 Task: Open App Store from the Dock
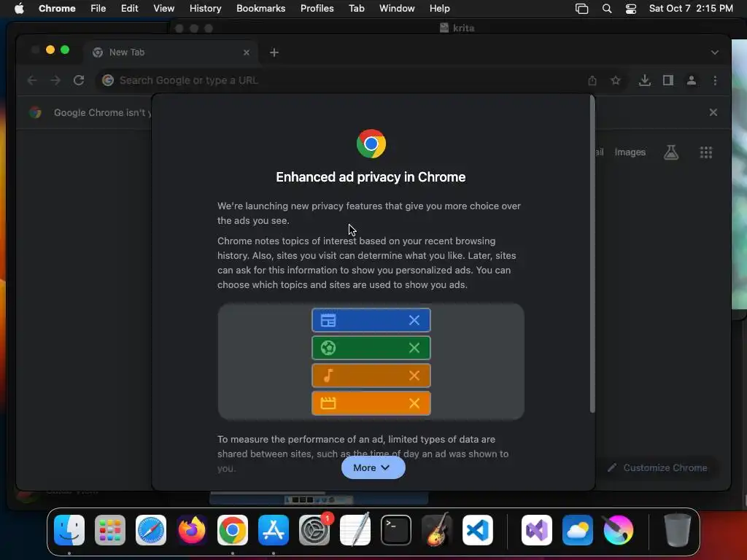point(274,530)
